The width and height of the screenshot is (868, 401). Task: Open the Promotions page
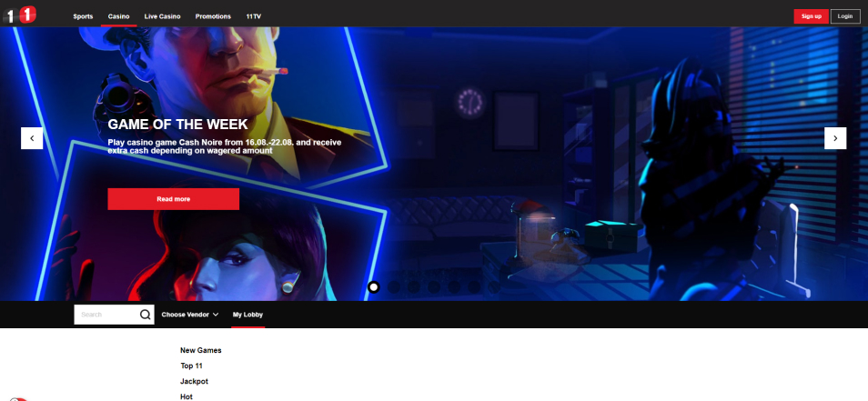coord(213,16)
